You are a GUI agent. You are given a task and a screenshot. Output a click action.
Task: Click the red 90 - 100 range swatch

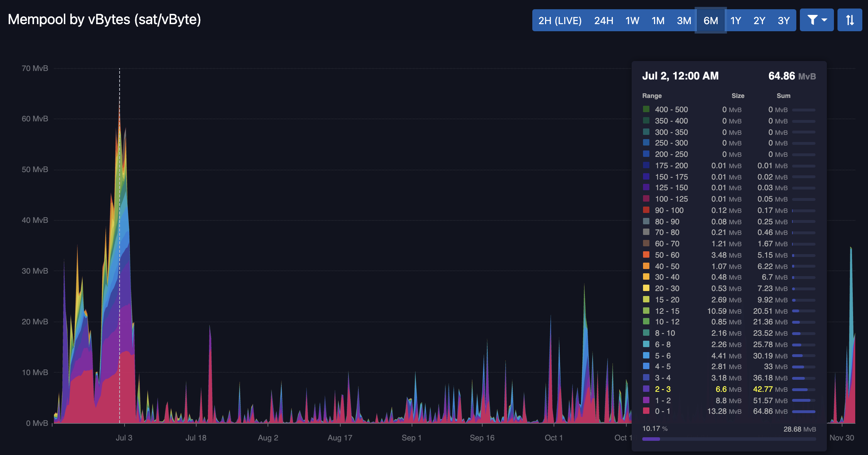click(x=646, y=210)
